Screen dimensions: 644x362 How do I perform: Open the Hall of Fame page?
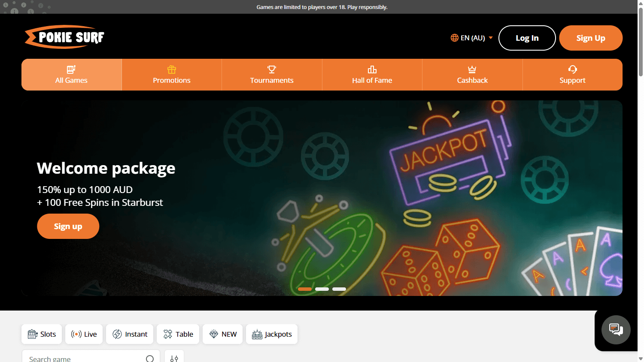372,75
